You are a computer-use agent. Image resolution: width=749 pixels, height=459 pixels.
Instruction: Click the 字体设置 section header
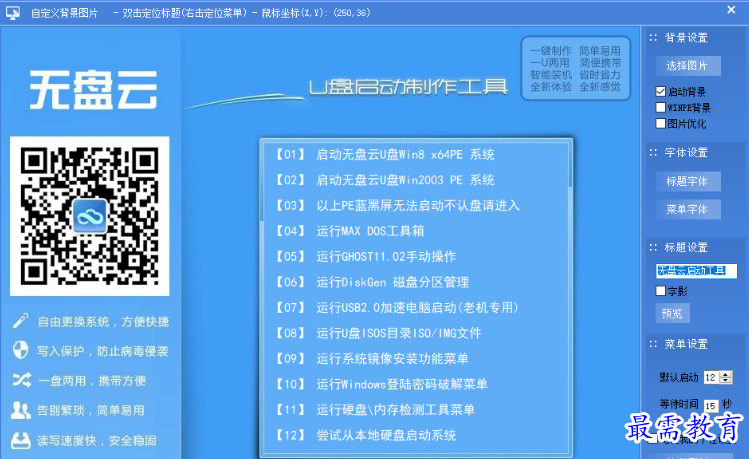tap(686, 153)
